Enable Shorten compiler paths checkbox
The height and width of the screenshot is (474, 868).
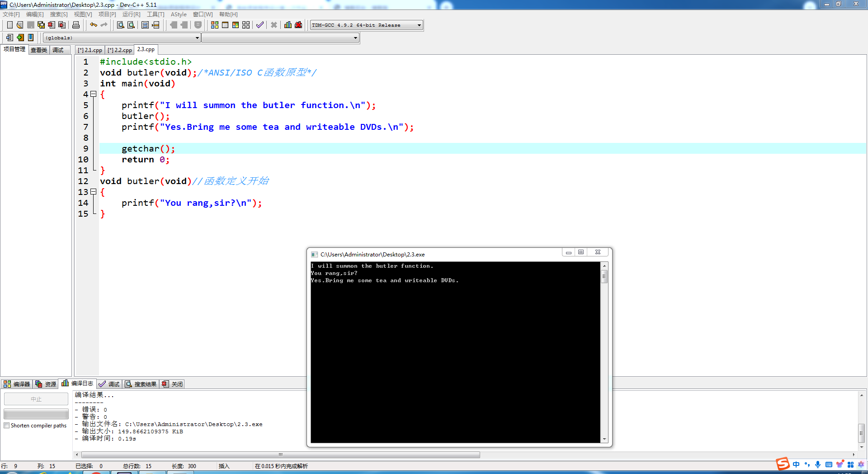6,426
